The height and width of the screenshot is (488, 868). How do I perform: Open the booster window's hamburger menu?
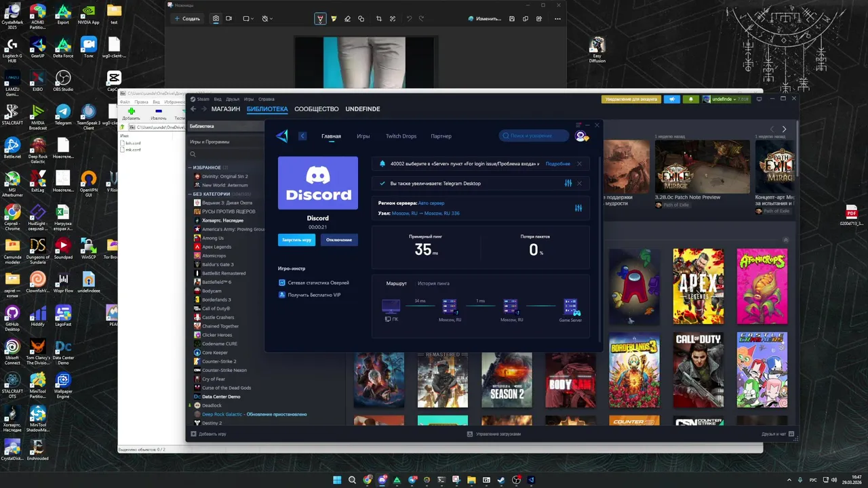pos(578,125)
